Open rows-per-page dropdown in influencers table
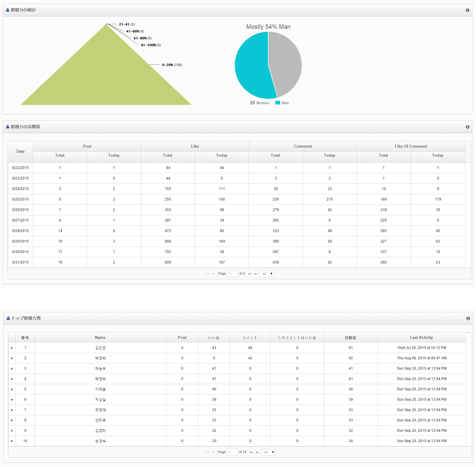 click(268, 452)
